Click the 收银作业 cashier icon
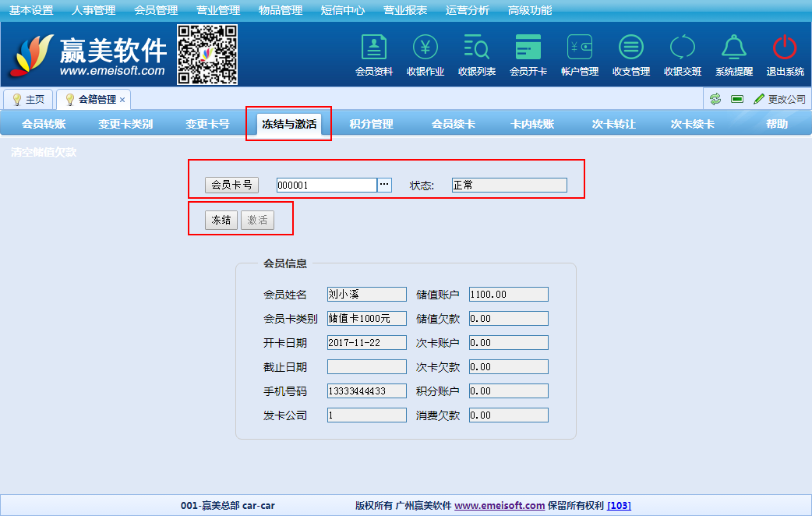The image size is (812, 516). click(425, 48)
